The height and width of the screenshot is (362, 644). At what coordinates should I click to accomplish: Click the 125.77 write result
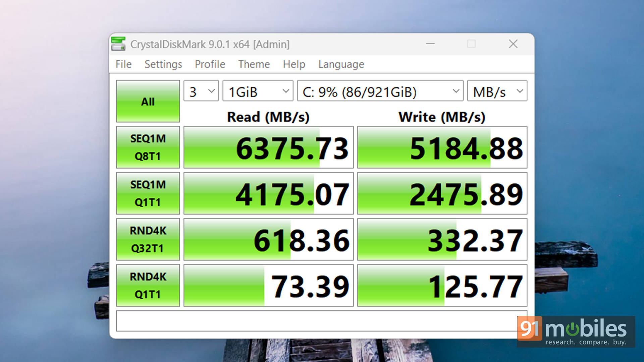tap(442, 285)
